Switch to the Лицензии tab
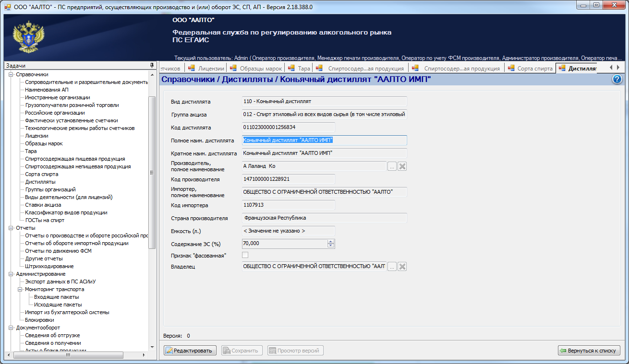The image size is (629, 364). point(206,68)
